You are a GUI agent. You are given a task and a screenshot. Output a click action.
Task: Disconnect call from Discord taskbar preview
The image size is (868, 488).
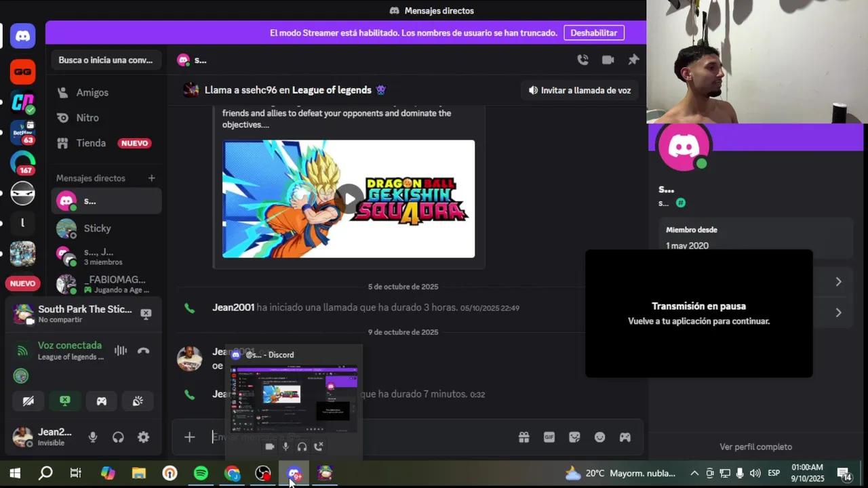pos(318,447)
